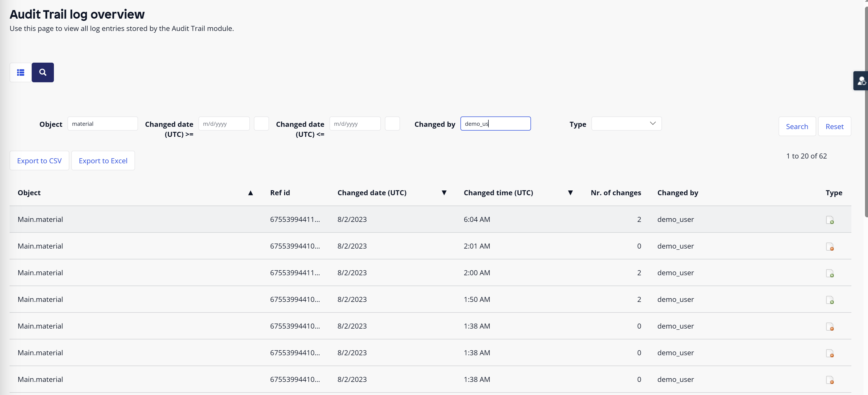
Task: Click the '1 to 20 of 62' pager text
Action: pyautogui.click(x=806, y=156)
